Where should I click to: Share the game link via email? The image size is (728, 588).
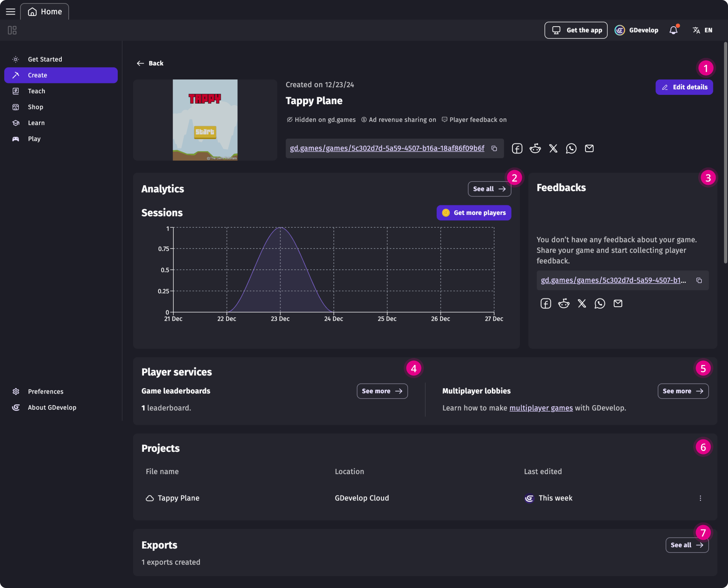(589, 148)
